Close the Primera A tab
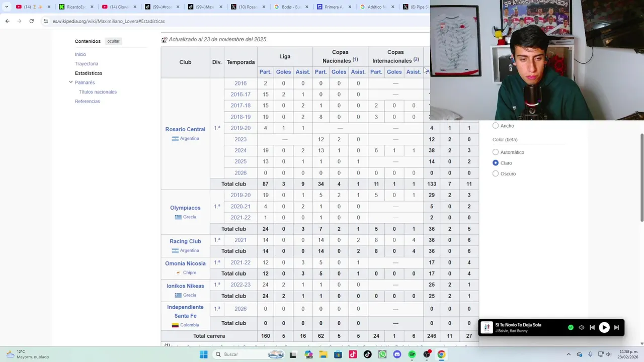The height and width of the screenshot is (362, 644). [x=350, y=7]
